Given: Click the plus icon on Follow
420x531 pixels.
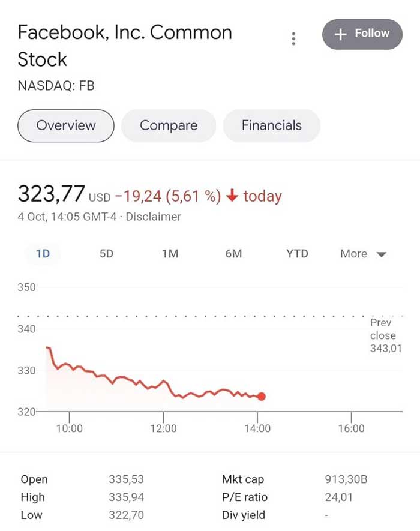Looking at the screenshot, I should (340, 34).
